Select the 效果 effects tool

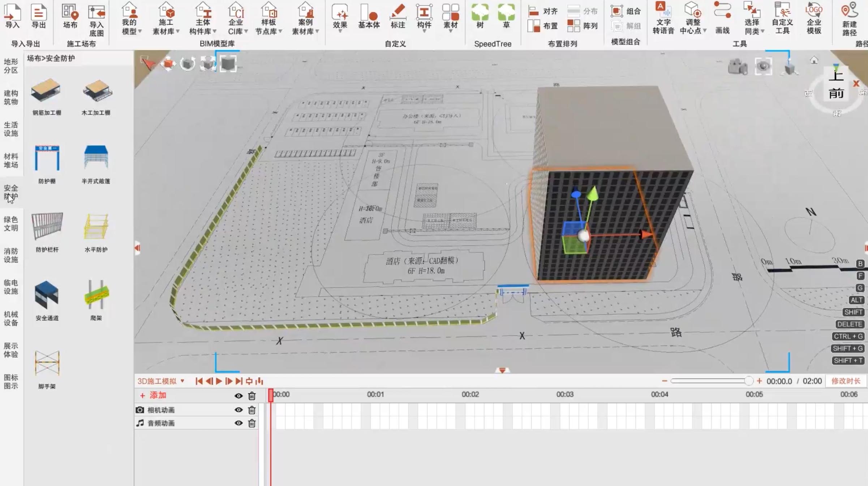click(340, 17)
